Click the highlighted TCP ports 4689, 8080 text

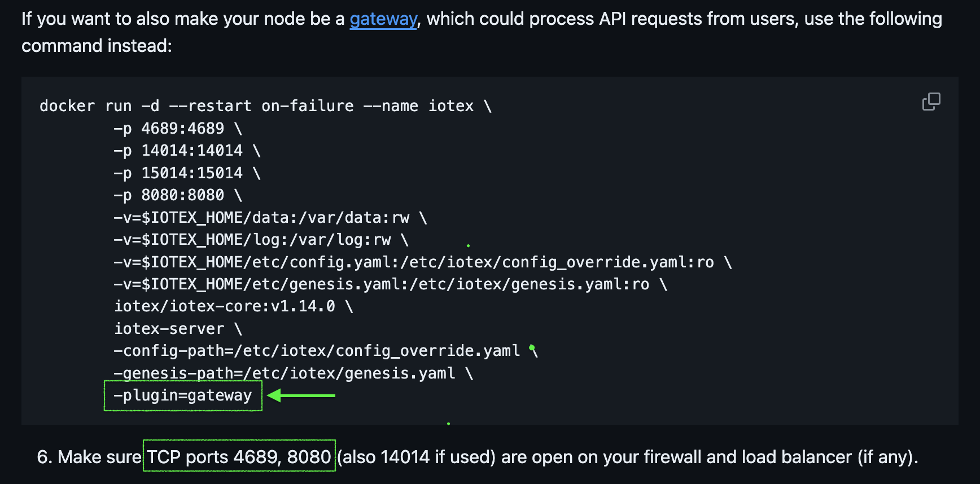click(x=239, y=456)
